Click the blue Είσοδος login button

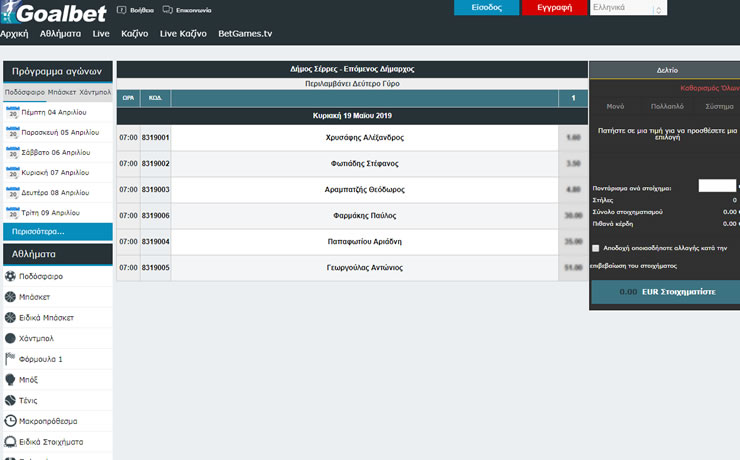(486, 8)
